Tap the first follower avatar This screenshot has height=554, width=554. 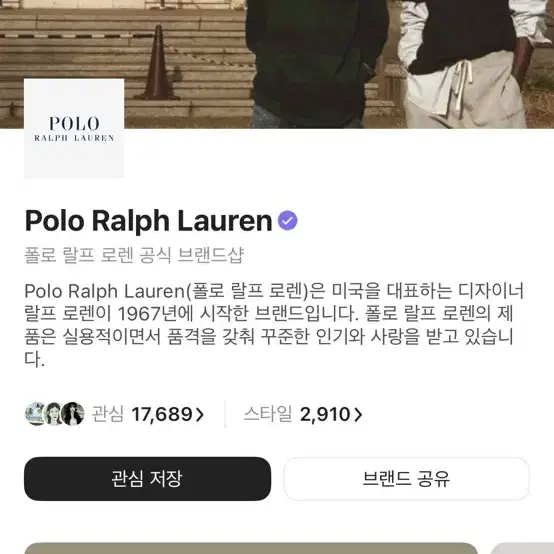point(36,414)
